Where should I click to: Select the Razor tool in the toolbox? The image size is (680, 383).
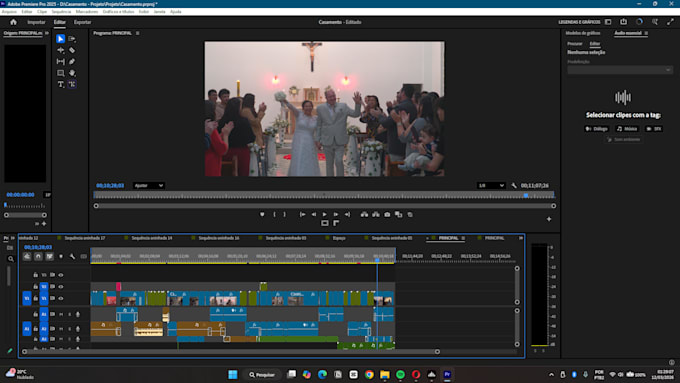coord(72,50)
